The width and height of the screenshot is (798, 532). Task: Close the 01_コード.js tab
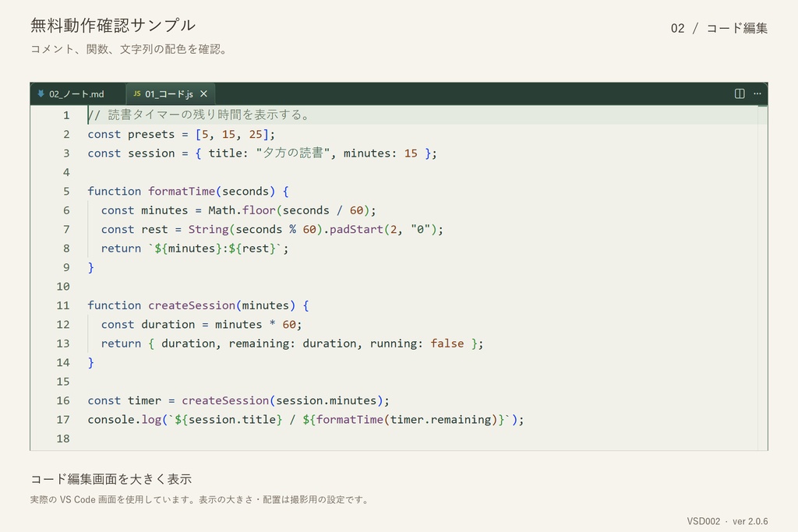(203, 94)
